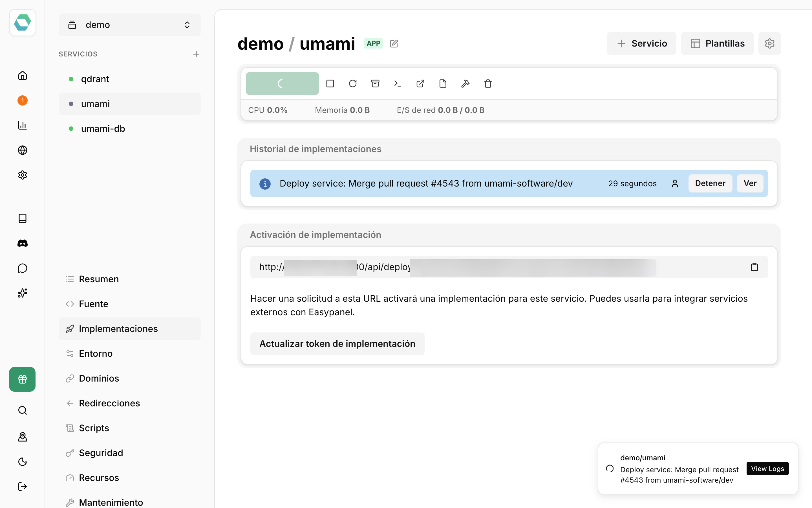
Task: Open the Redirecciones menu item
Action: tap(129, 403)
